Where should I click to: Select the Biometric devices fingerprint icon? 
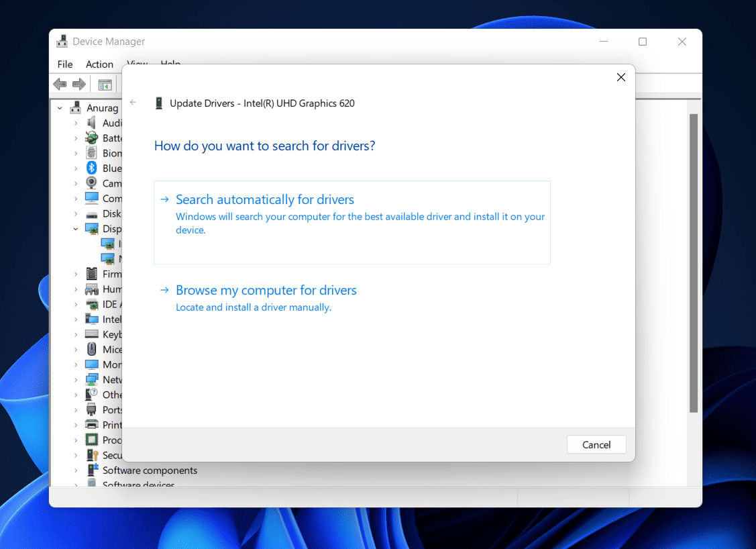92,153
